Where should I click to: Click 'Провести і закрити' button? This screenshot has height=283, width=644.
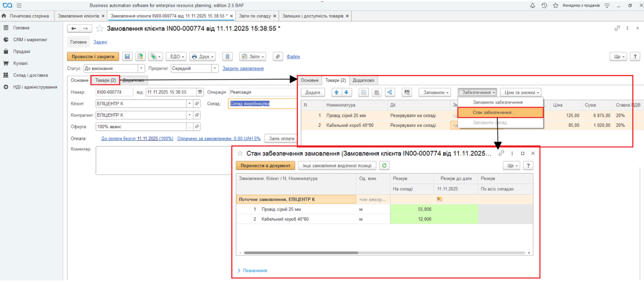click(93, 57)
